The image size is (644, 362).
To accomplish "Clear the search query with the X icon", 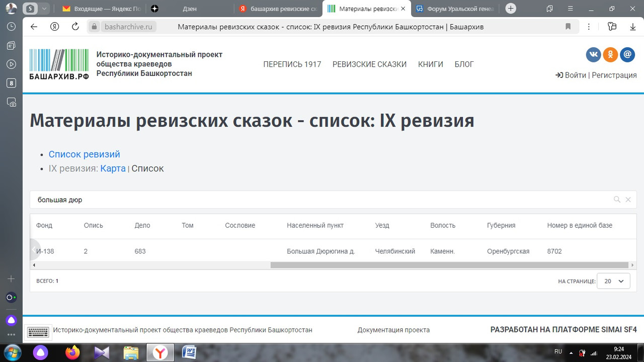I will click(628, 199).
